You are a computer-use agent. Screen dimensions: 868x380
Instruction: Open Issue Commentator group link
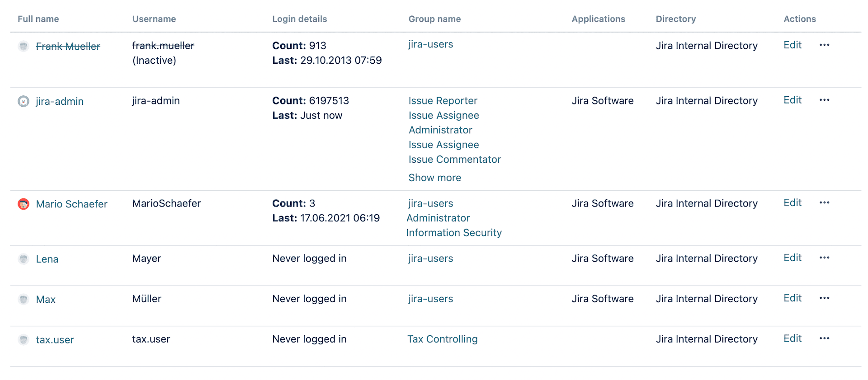click(454, 160)
